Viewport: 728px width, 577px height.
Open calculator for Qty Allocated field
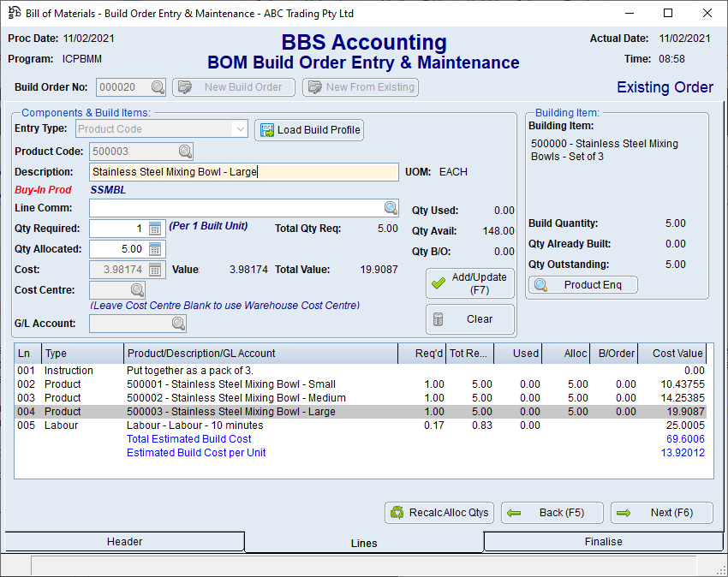click(x=155, y=249)
